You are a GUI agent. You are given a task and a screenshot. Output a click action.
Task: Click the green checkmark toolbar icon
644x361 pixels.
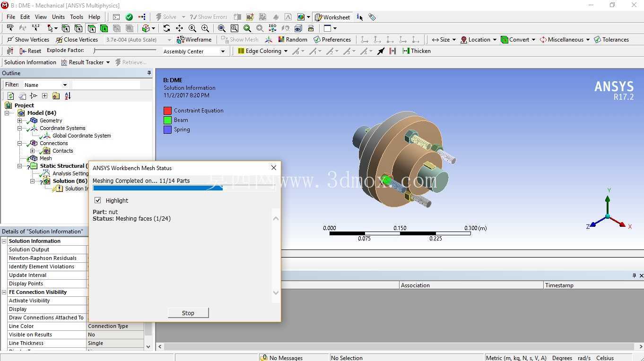(x=129, y=17)
